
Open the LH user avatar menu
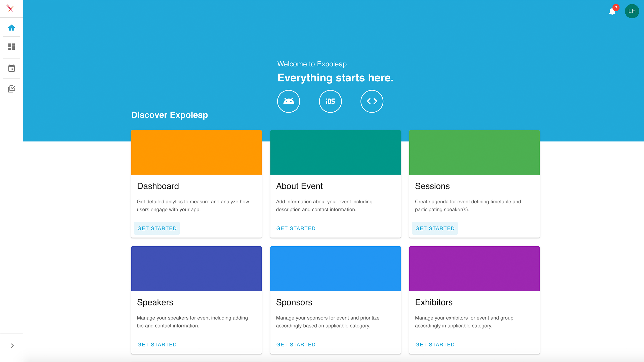pos(632,11)
